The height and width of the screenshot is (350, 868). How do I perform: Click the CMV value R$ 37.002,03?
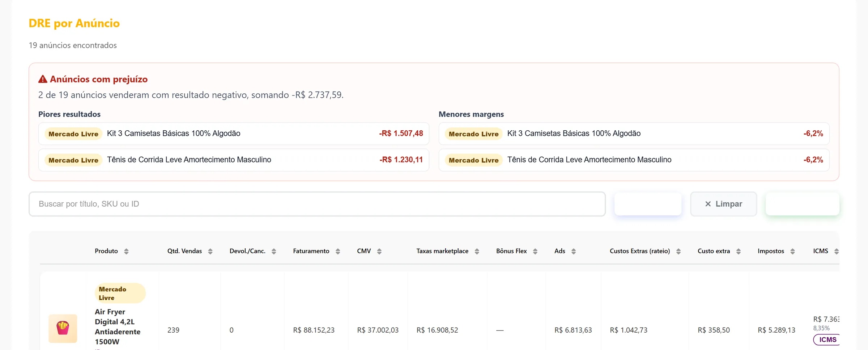(378, 330)
